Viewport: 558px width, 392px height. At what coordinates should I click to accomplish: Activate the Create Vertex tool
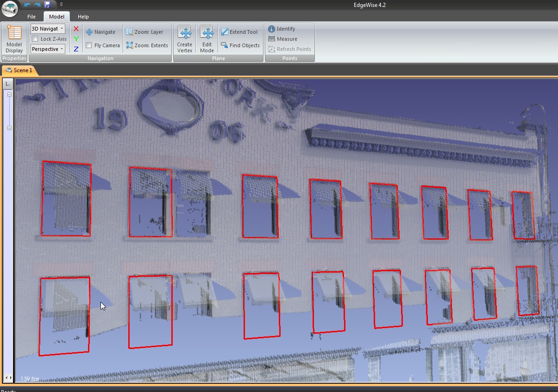pos(185,39)
